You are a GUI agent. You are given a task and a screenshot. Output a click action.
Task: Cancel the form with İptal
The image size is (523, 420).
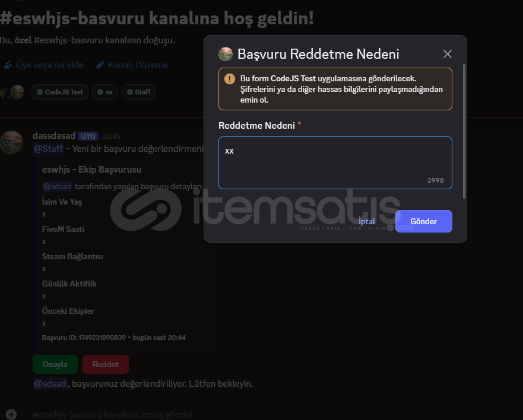366,221
